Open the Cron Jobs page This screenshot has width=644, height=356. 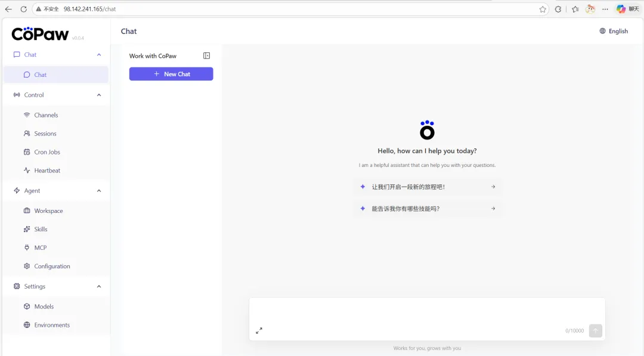point(56,152)
